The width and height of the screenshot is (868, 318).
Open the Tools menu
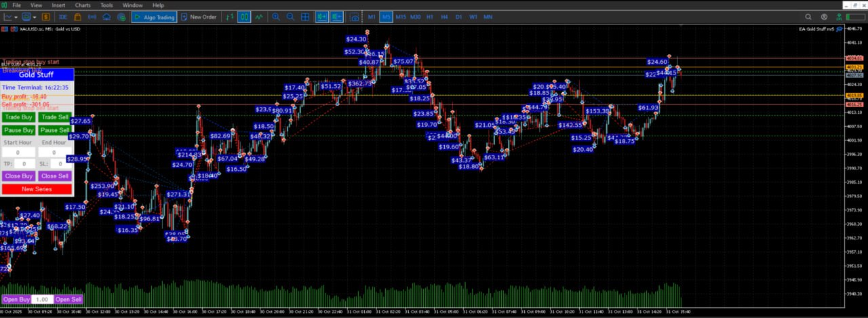coord(106,5)
